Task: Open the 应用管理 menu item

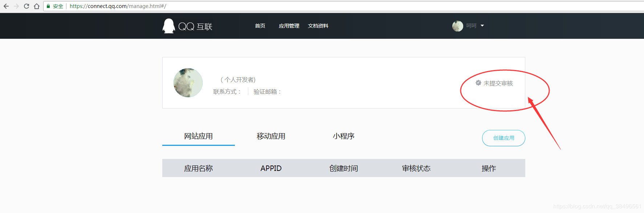Action: 289,26
